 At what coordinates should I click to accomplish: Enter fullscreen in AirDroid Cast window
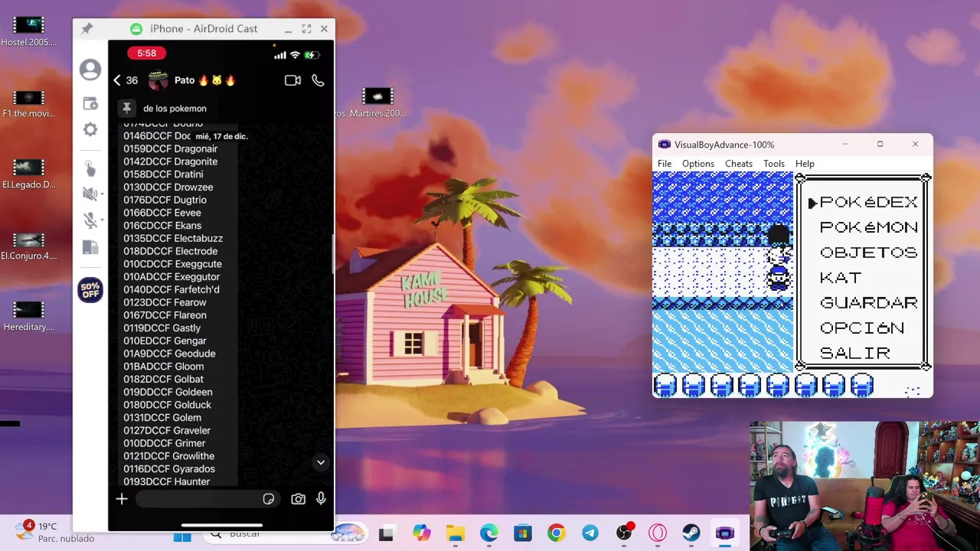306,29
